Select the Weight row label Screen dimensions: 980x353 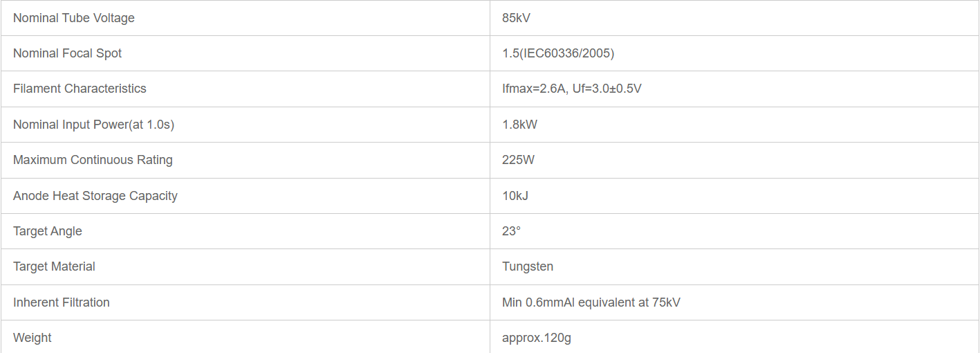click(x=33, y=338)
